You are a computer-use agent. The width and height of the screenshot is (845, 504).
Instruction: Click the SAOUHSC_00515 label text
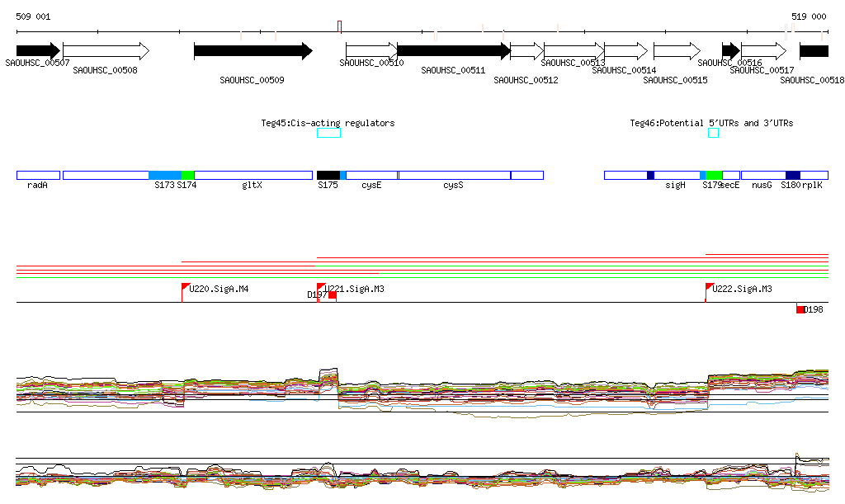675,80
